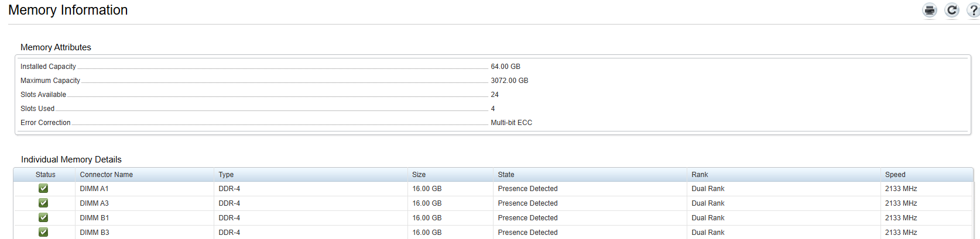Click the Rank column header
Viewport: 980px width, 239px height.
pos(700,175)
